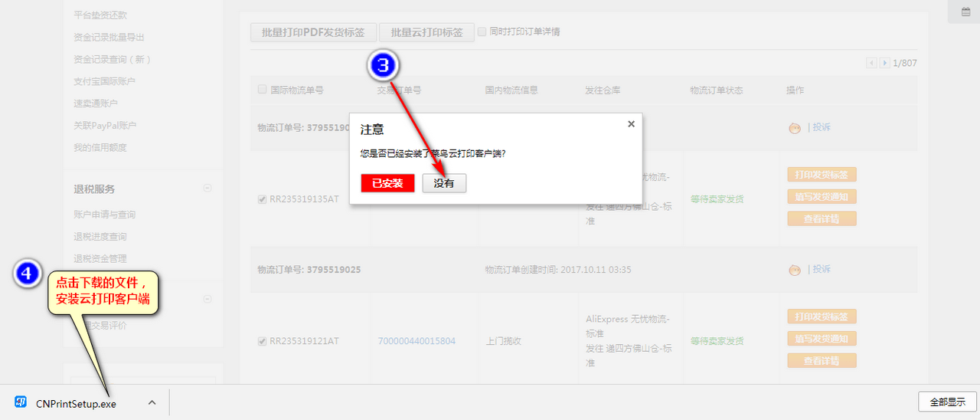Click the CNPrintSetup.exe file icon
Viewport: 980px width, 420px height.
[x=21, y=402]
